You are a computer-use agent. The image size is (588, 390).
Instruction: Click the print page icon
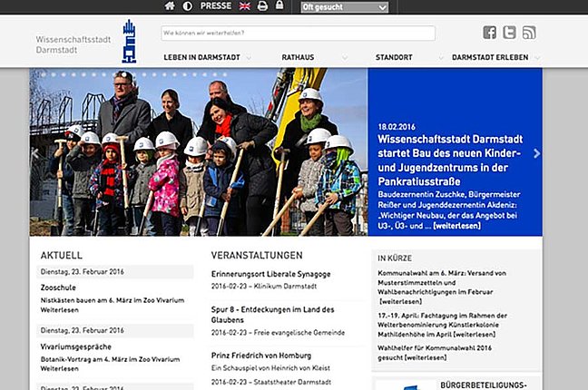tap(262, 5)
